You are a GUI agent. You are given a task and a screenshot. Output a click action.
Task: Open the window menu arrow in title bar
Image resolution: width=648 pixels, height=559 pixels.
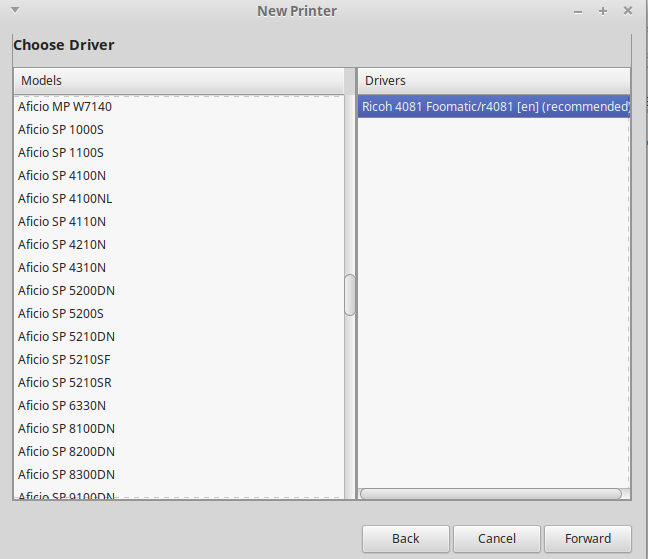coord(15,10)
